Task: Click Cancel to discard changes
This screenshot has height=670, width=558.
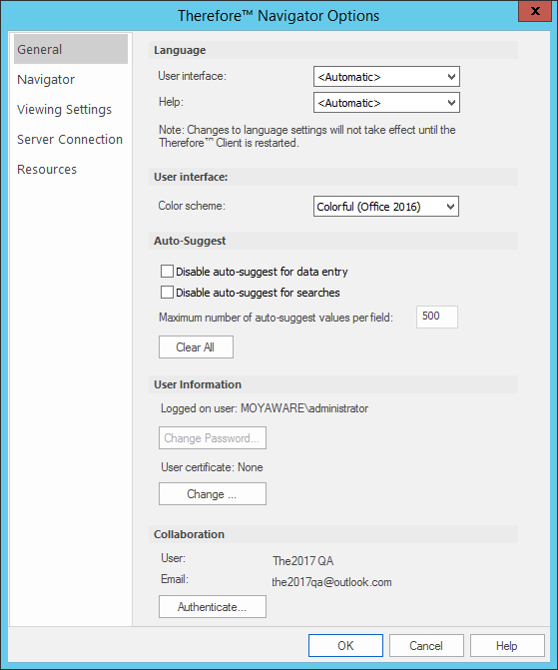Action: coord(426,645)
